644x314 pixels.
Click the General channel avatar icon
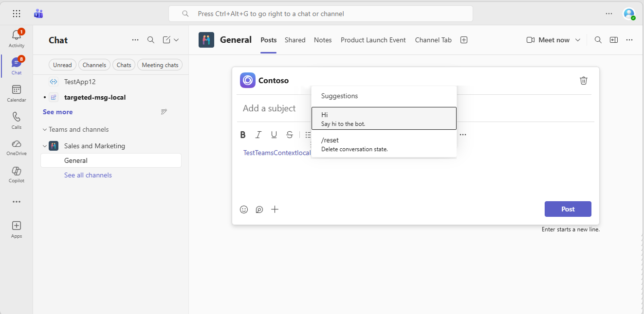coord(206,40)
